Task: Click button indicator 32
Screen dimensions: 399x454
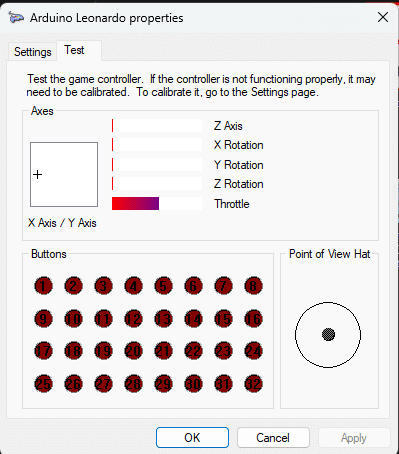Action: point(253,384)
